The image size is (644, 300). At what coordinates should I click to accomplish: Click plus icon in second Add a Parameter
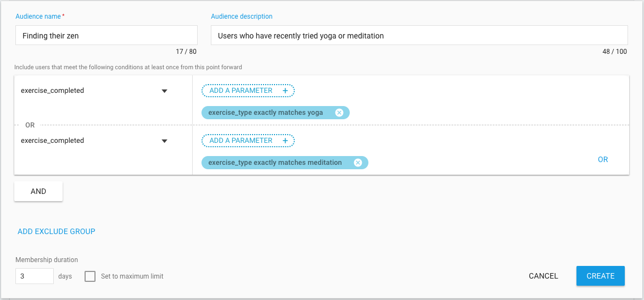click(285, 141)
